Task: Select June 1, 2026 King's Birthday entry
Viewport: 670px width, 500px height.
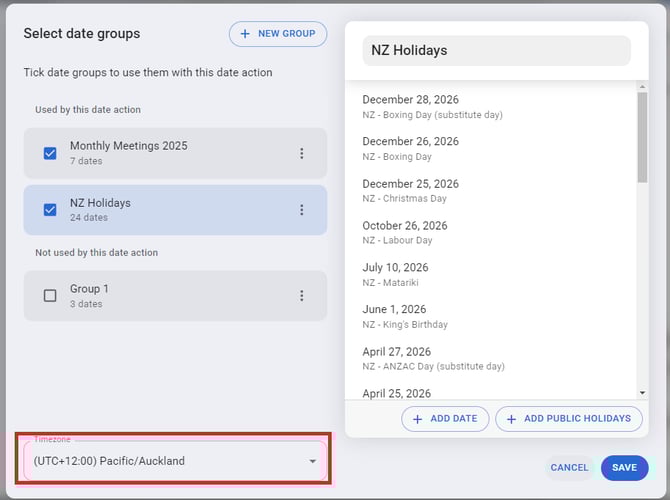Action: 405,316
